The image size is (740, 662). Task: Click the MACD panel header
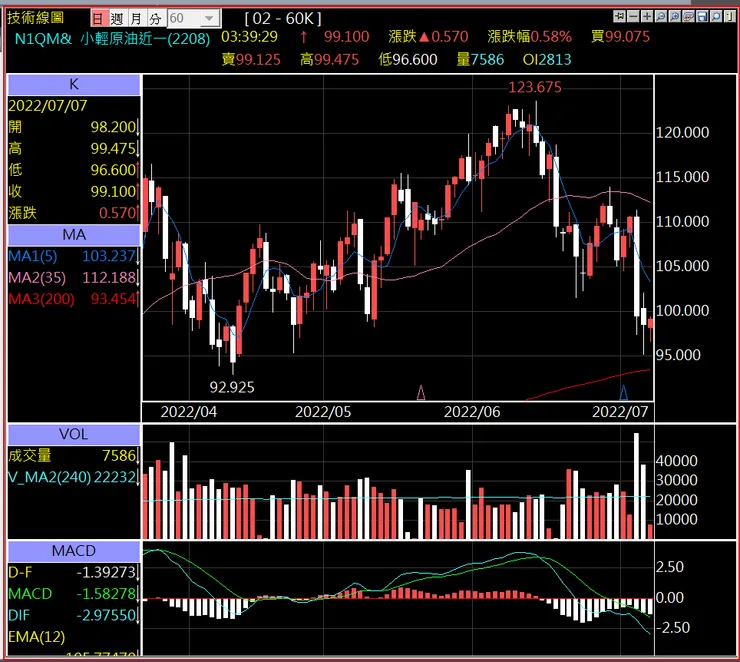pyautogui.click(x=74, y=551)
